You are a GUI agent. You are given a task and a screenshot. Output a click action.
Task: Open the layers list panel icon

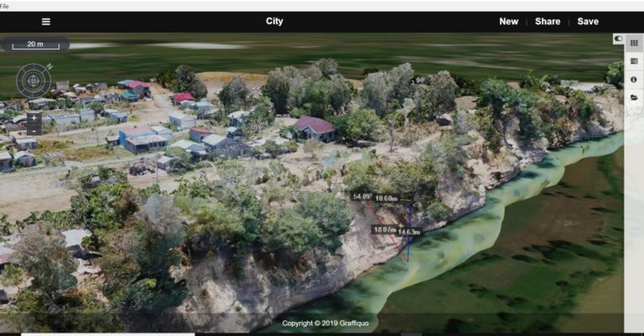point(633,61)
